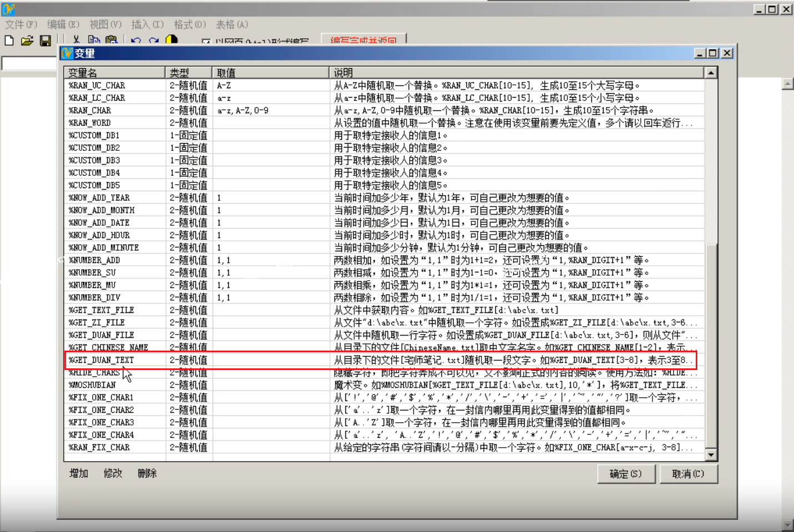Image resolution: width=794 pixels, height=532 pixels.
Task: Select the %FIX_ONE_CHAR1 row
Action: point(384,397)
